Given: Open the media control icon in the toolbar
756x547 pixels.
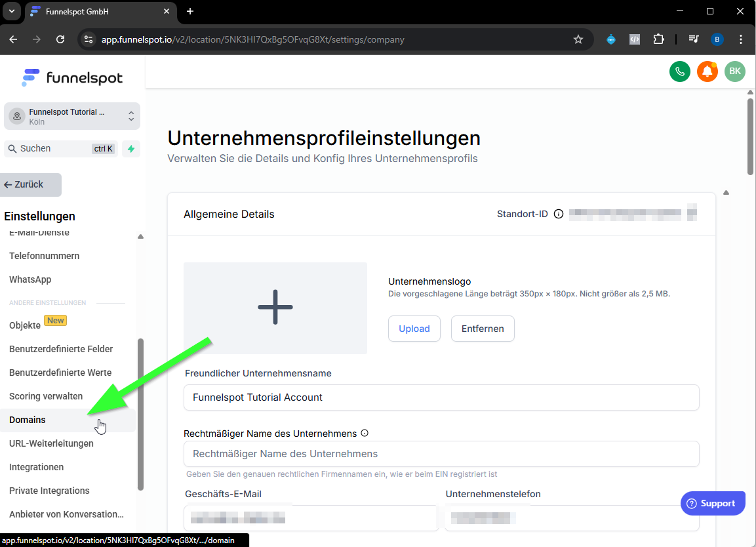Looking at the screenshot, I should [693, 39].
